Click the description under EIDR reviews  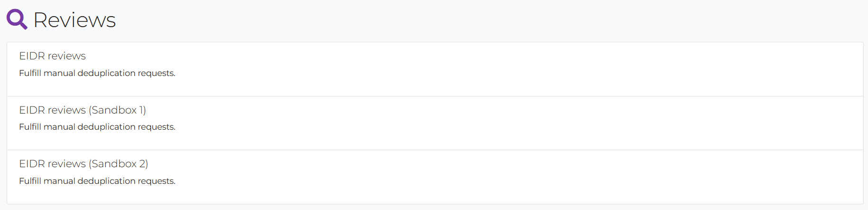[97, 73]
